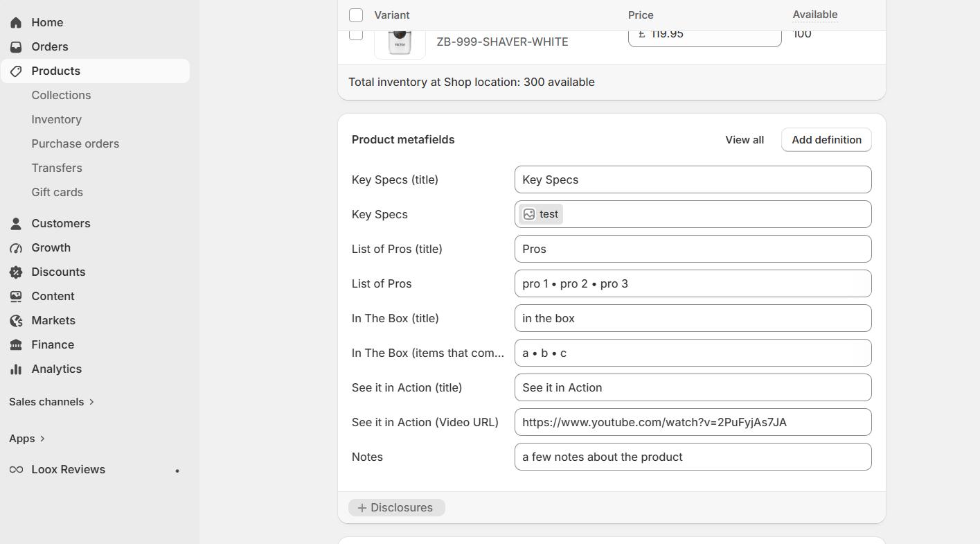Select the Customers person icon
The width and height of the screenshot is (980, 544).
click(16, 223)
